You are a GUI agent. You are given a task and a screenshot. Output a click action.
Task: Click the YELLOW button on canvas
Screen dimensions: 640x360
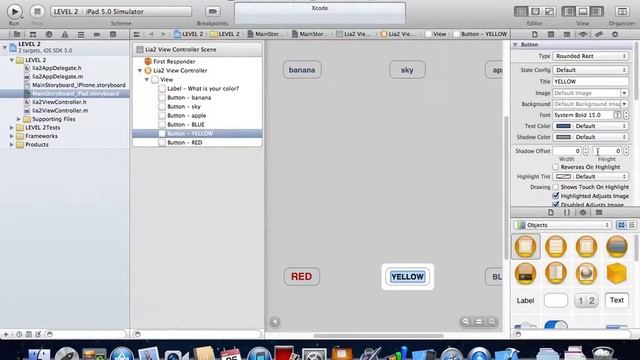pyautogui.click(x=407, y=277)
